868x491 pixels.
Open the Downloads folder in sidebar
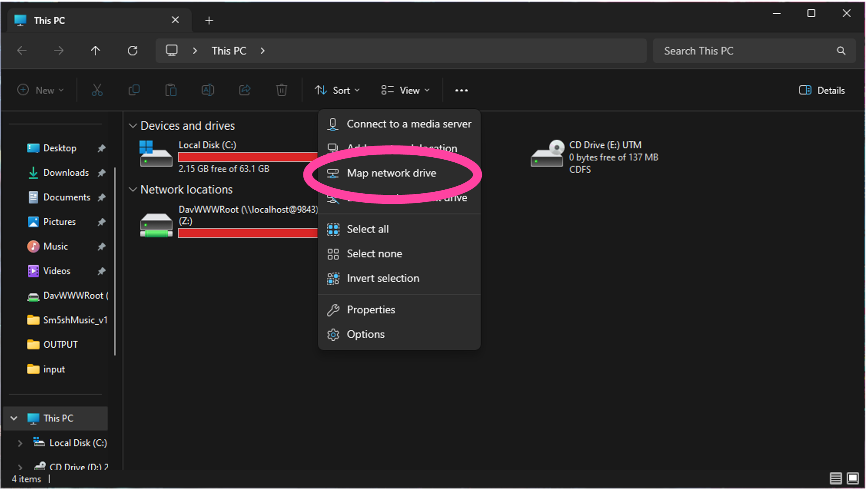tap(66, 173)
